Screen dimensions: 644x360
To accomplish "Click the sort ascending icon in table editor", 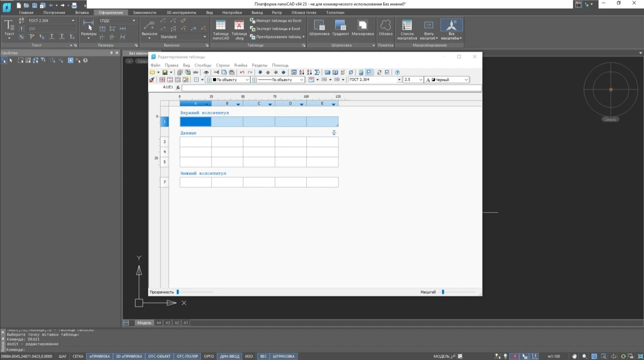I will click(302, 72).
